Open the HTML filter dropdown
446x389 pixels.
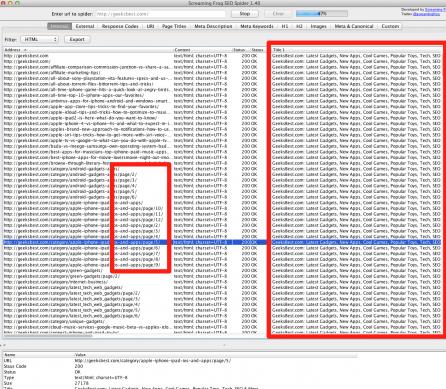[x=39, y=39]
